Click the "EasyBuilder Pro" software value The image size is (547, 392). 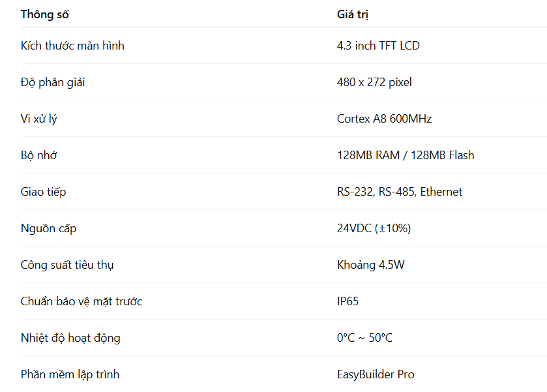point(376,374)
